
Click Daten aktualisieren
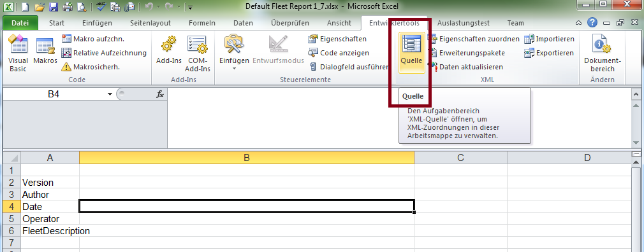click(465, 67)
